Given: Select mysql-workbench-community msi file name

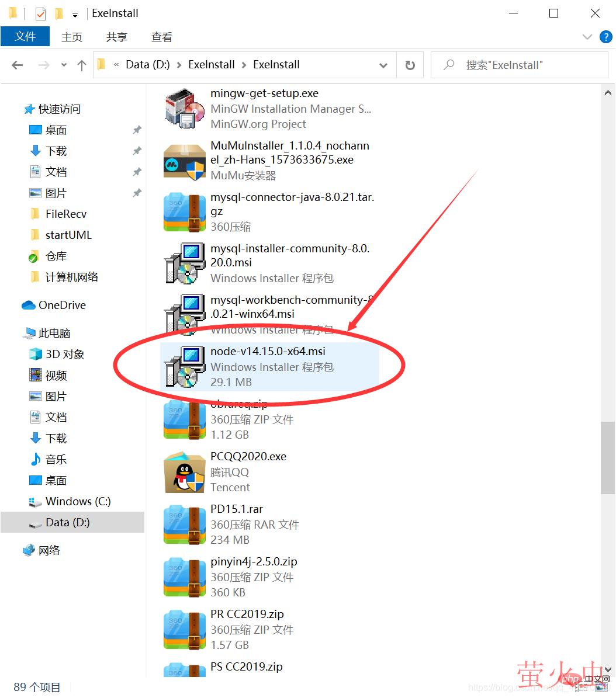Looking at the screenshot, I should click(x=292, y=307).
